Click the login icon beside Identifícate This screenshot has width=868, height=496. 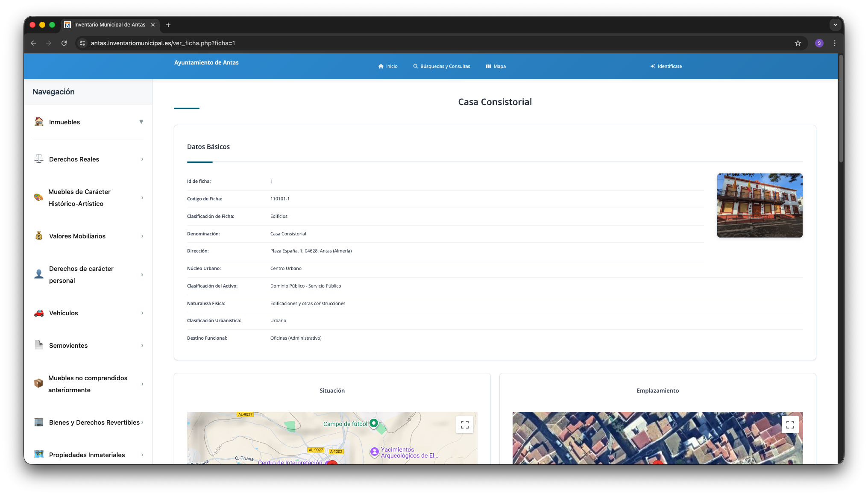652,66
